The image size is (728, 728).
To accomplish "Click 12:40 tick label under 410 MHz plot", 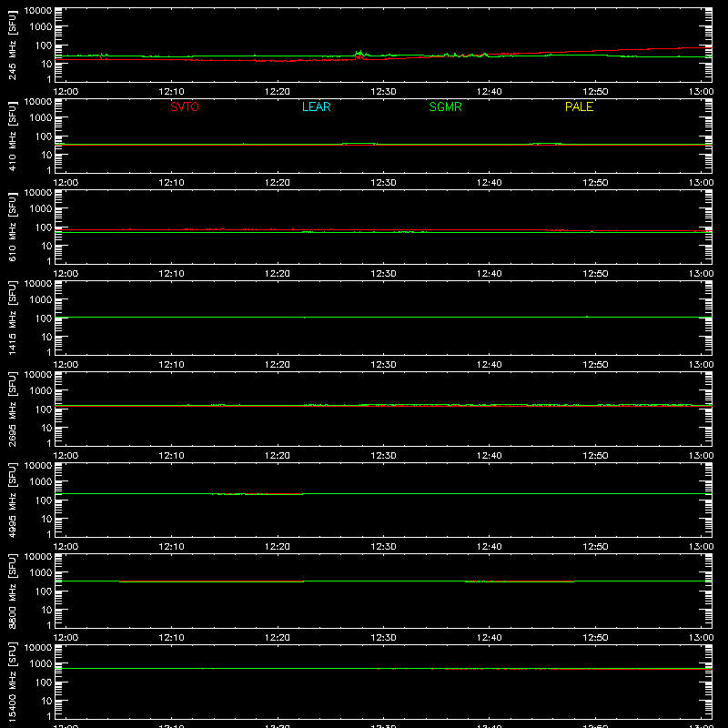I will (490, 183).
